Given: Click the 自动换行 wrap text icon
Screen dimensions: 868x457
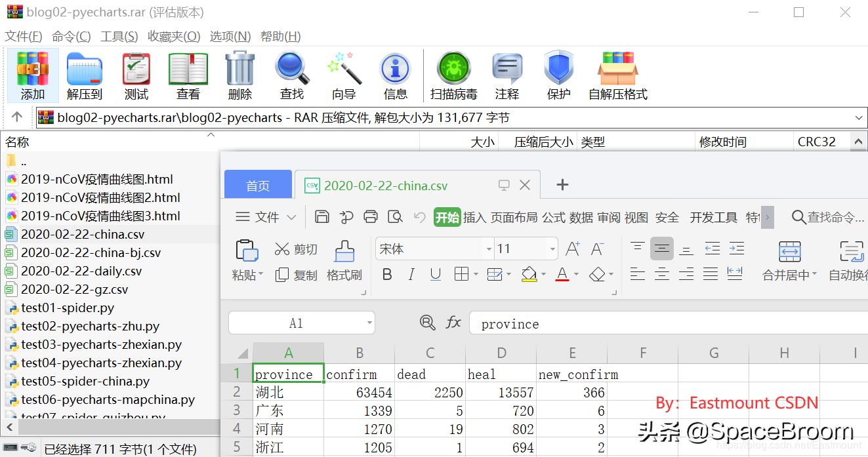Looking at the screenshot, I should coord(851,259).
